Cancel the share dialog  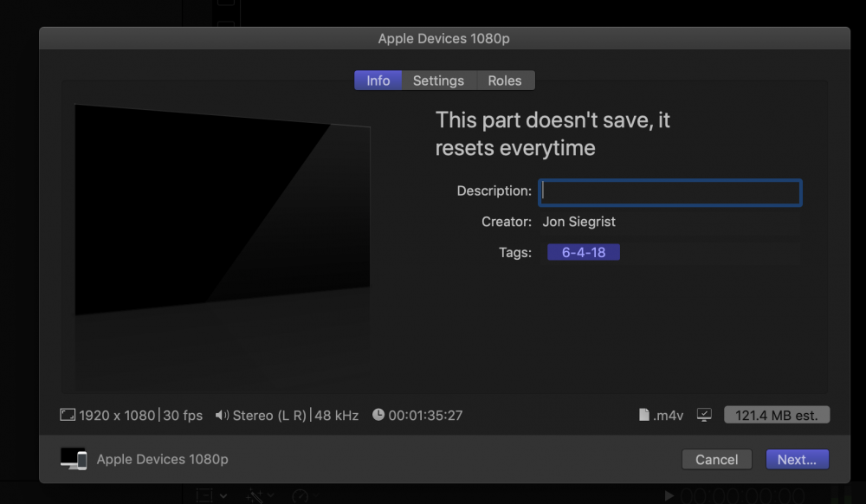pyautogui.click(x=716, y=459)
